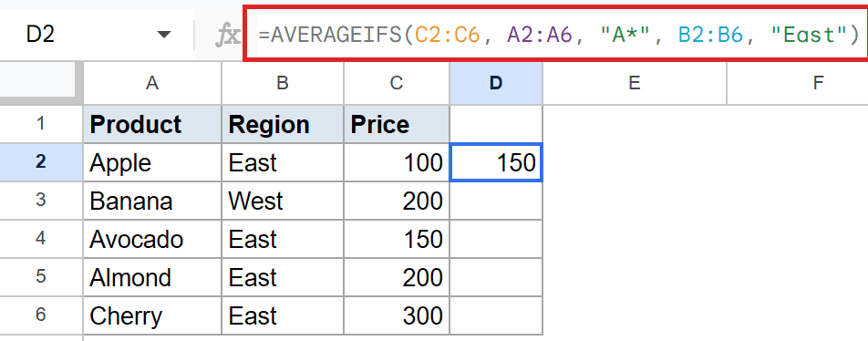Screen dimensions: 868x341
Task: Select row 5 header
Action: (41, 277)
